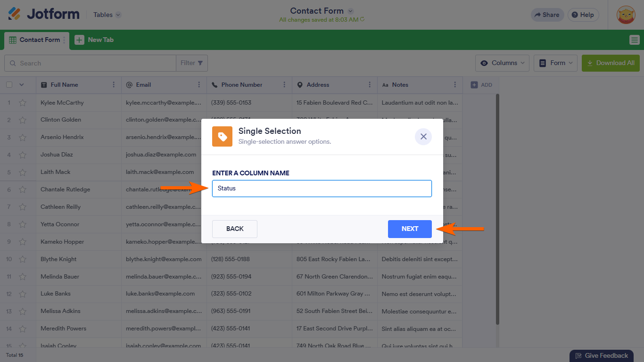Viewport: 644px width, 362px height.
Task: Star the Luke Banks row
Action: (23, 294)
